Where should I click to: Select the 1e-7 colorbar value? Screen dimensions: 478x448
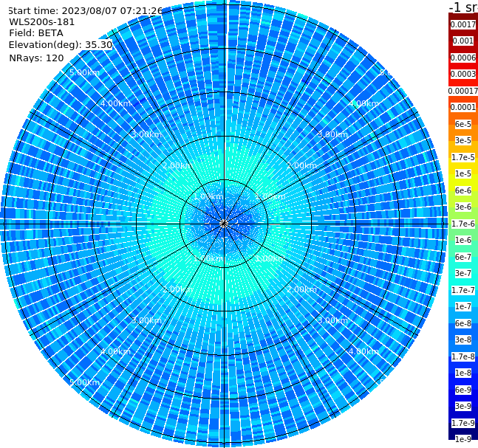click(x=463, y=306)
